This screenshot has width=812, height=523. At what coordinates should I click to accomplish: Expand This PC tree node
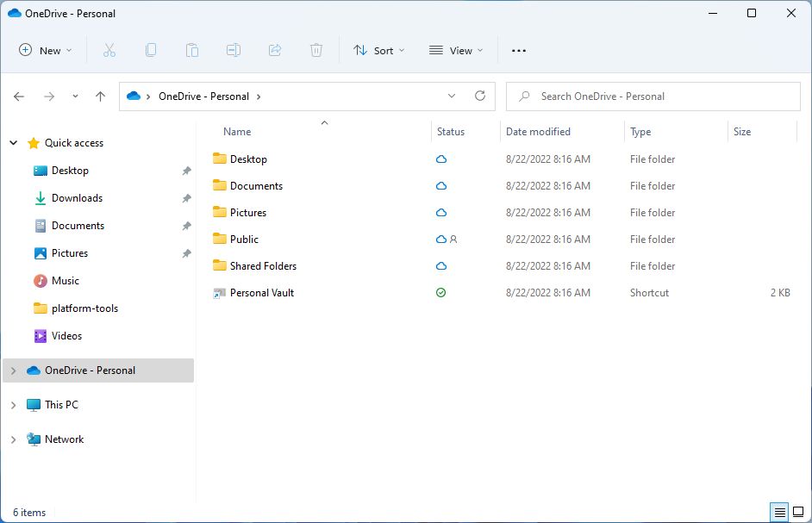14,405
